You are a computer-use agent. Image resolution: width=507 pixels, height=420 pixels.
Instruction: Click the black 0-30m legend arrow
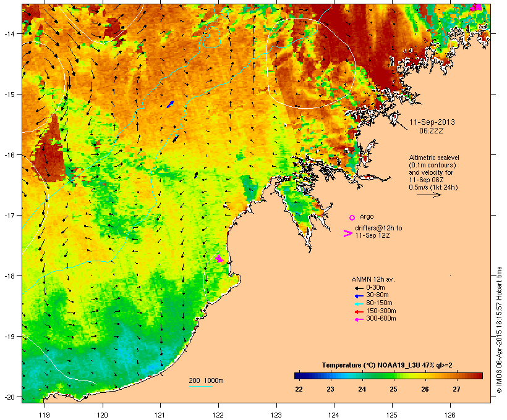click(359, 288)
